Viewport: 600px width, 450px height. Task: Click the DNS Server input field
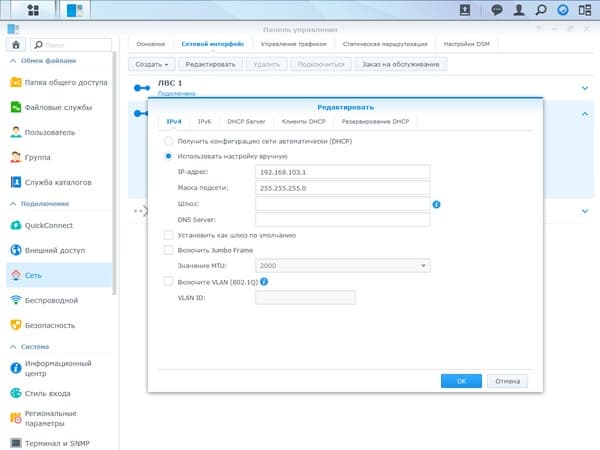(342, 220)
